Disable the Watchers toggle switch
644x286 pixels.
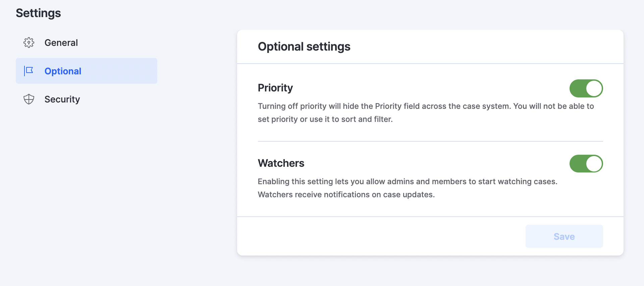coord(586,164)
